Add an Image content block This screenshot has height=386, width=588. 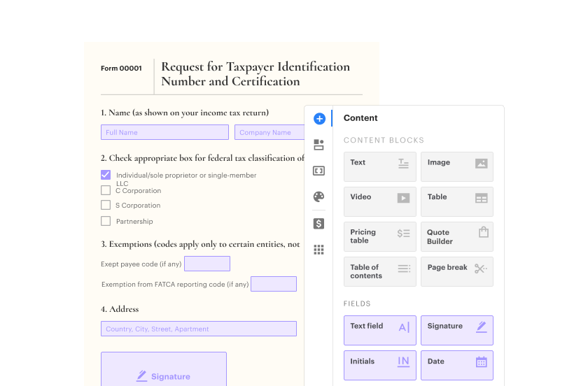457,166
